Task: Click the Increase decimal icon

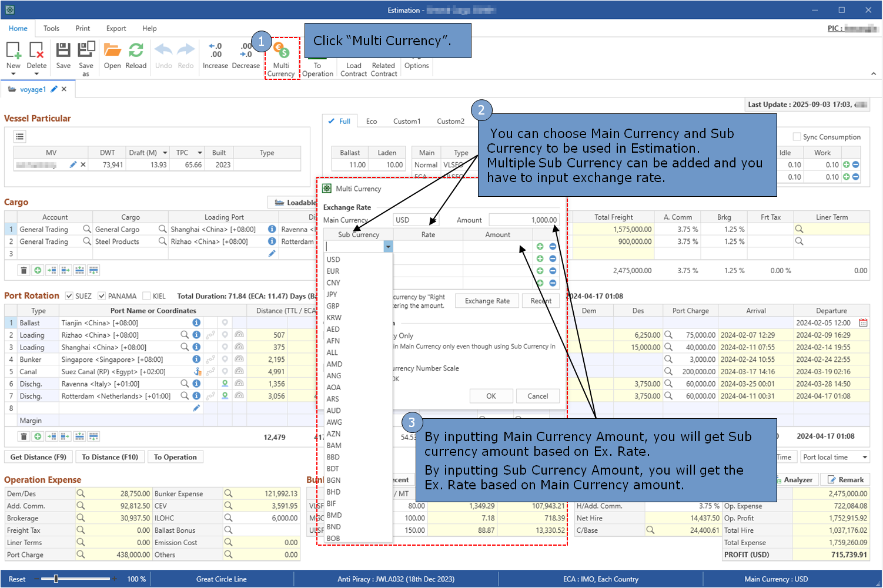Action: pyautogui.click(x=215, y=51)
